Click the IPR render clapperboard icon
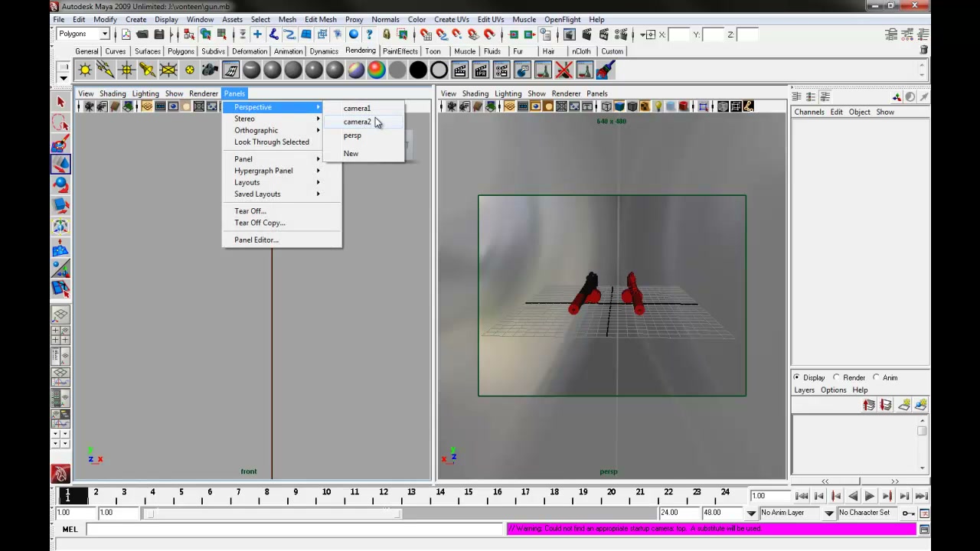The height and width of the screenshot is (551, 980). coord(480,70)
